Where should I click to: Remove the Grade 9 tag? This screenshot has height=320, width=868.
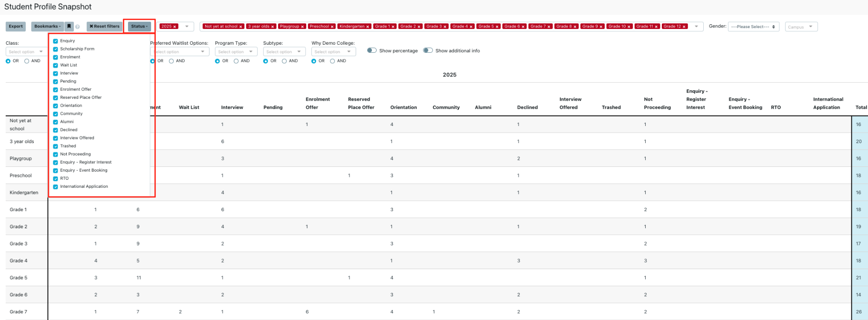[601, 27]
